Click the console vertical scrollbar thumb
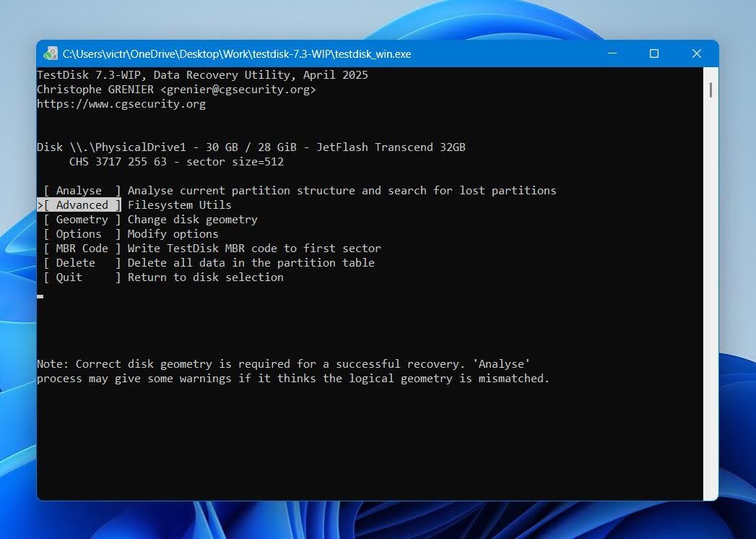756x539 pixels. click(711, 90)
